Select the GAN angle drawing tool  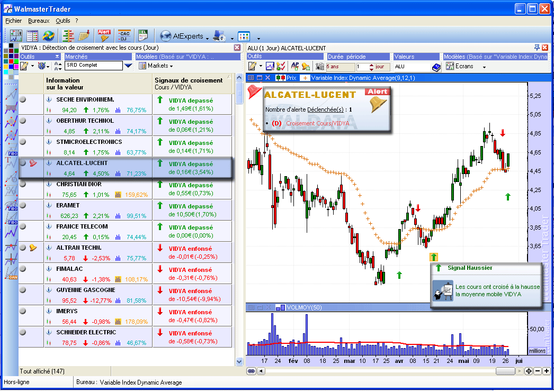coord(11,273)
